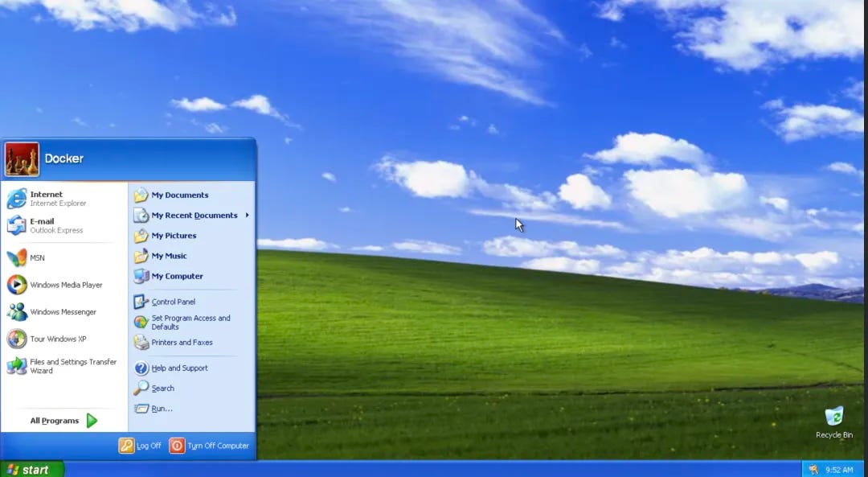Open the Control Panel

tap(171, 301)
